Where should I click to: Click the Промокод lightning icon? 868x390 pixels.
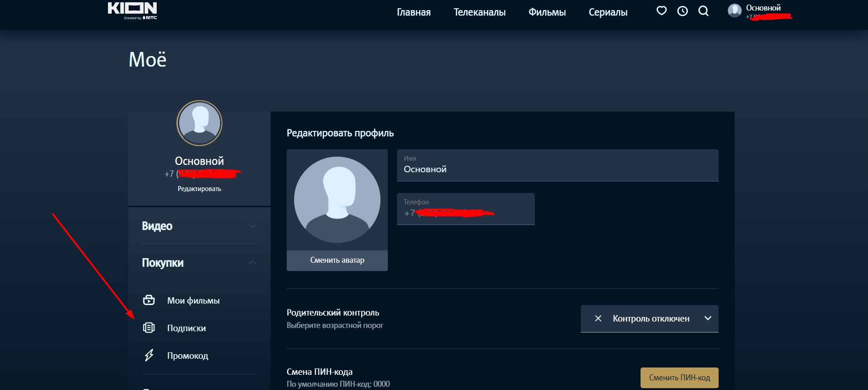[149, 356]
